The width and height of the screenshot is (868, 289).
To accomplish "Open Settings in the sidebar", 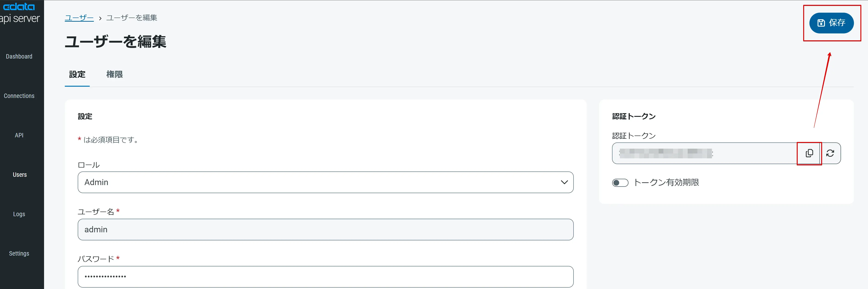I will pyautogui.click(x=19, y=254).
